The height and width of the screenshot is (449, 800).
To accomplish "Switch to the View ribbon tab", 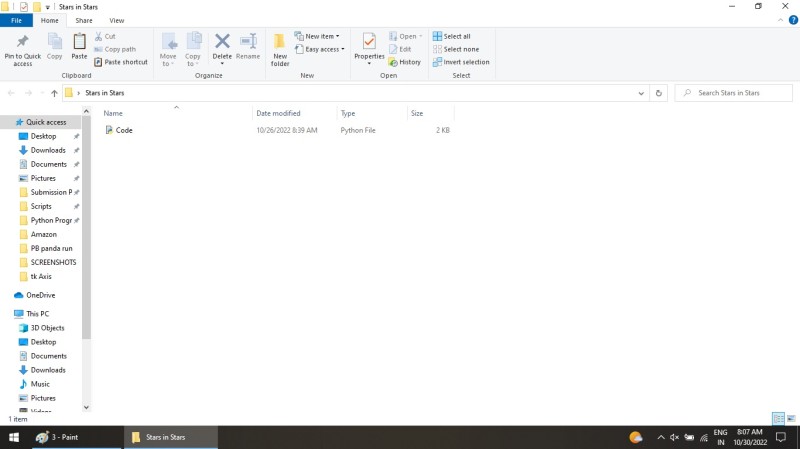I will pos(117,20).
